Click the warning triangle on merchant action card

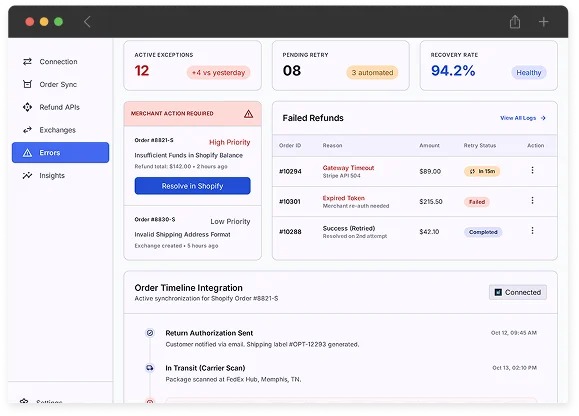click(x=249, y=114)
